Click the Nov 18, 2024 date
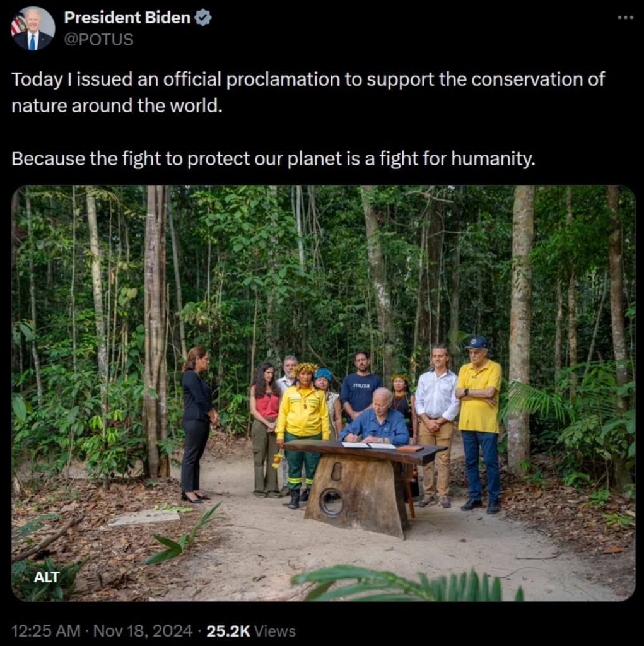The image size is (644, 646). (x=142, y=631)
